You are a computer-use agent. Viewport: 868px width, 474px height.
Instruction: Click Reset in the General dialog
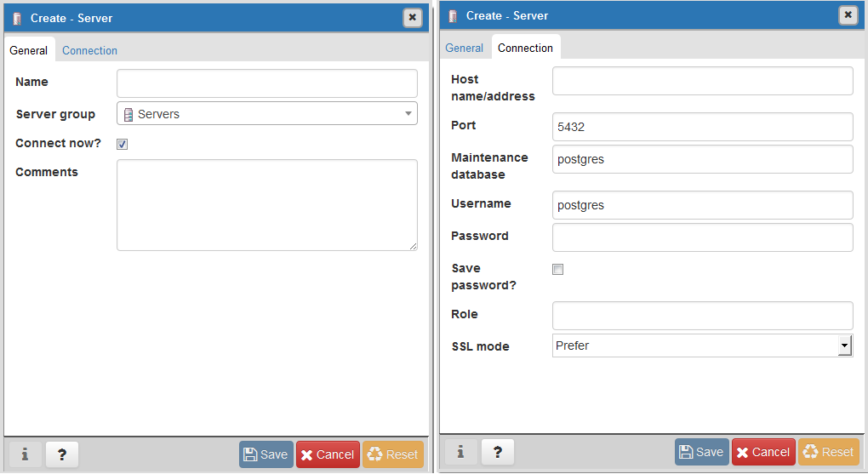[393, 454]
